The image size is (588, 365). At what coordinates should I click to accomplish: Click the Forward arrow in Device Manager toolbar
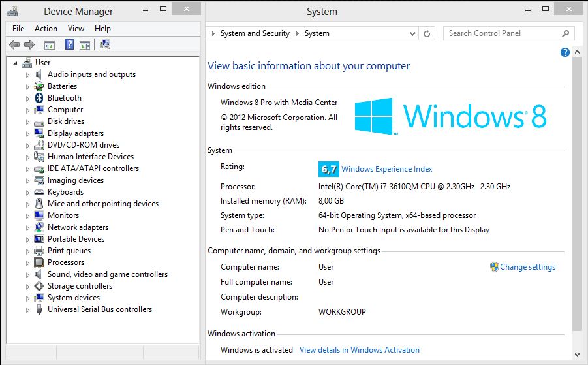[29, 45]
